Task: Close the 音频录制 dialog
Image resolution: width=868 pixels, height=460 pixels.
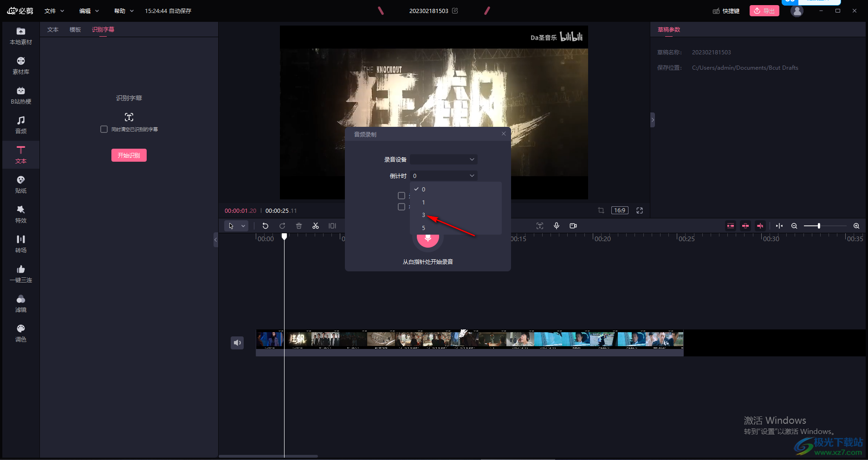Action: 504,134
